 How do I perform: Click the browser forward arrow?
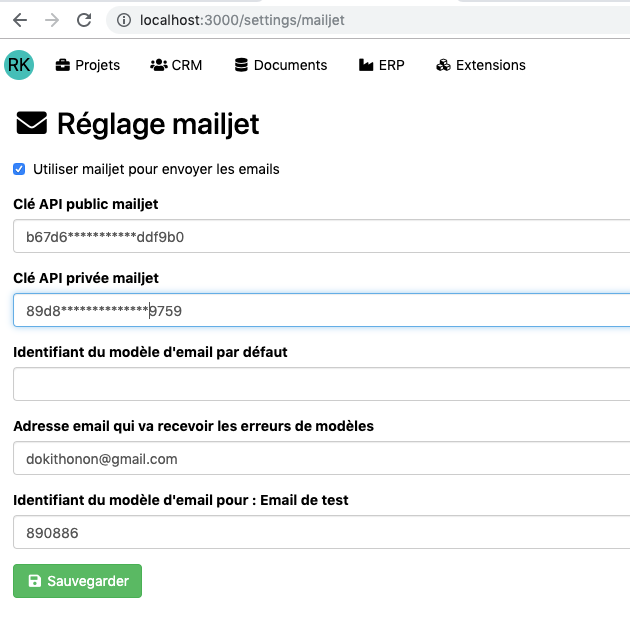[52, 20]
